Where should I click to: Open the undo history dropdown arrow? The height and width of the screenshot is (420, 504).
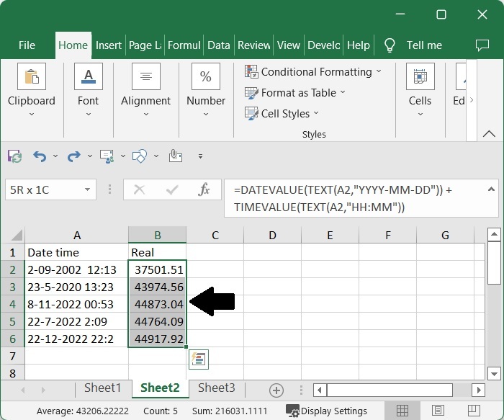[x=55, y=156]
